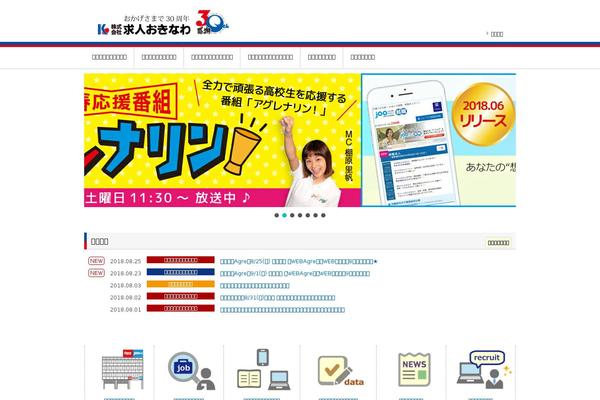Click the date text 2018.08.01
The image size is (600, 400).
(126, 310)
